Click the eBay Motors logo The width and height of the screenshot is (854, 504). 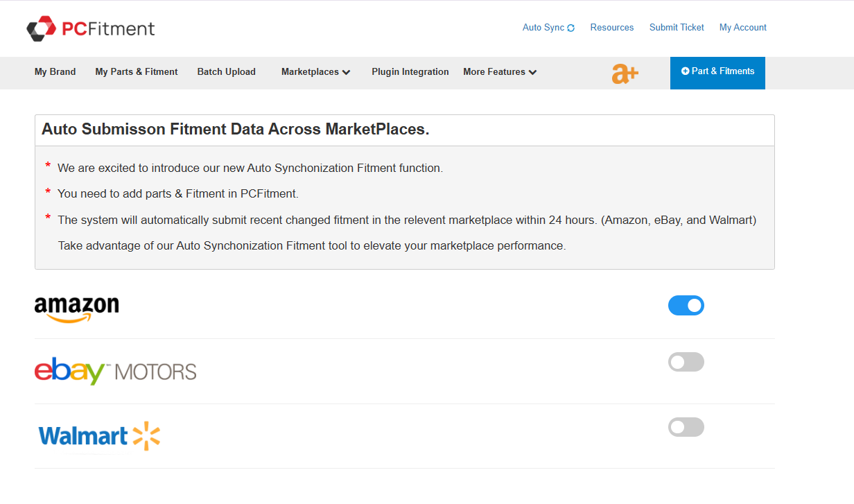point(115,372)
